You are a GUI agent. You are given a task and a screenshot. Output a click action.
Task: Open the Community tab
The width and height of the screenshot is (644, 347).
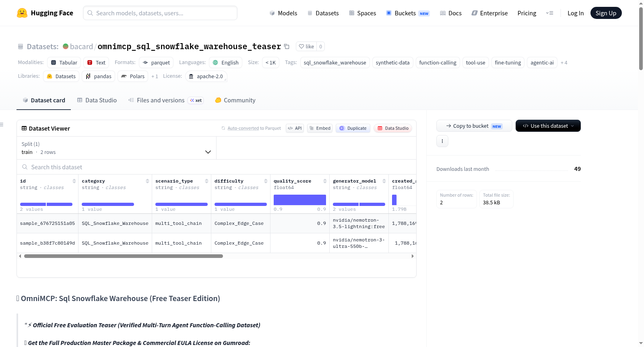235,100
